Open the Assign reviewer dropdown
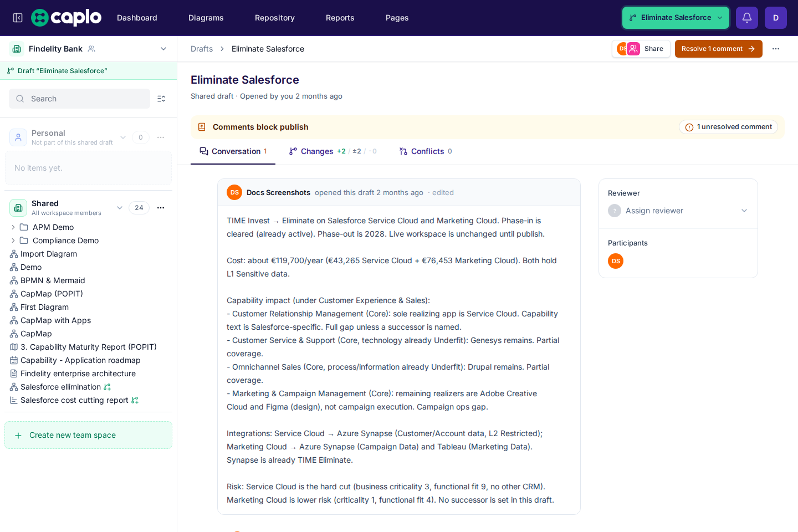 pos(678,211)
